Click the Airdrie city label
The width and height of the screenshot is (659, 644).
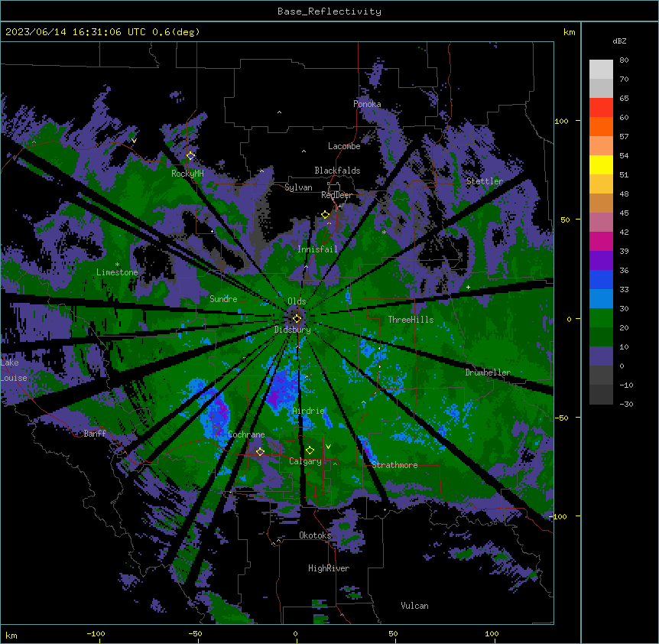(x=308, y=411)
